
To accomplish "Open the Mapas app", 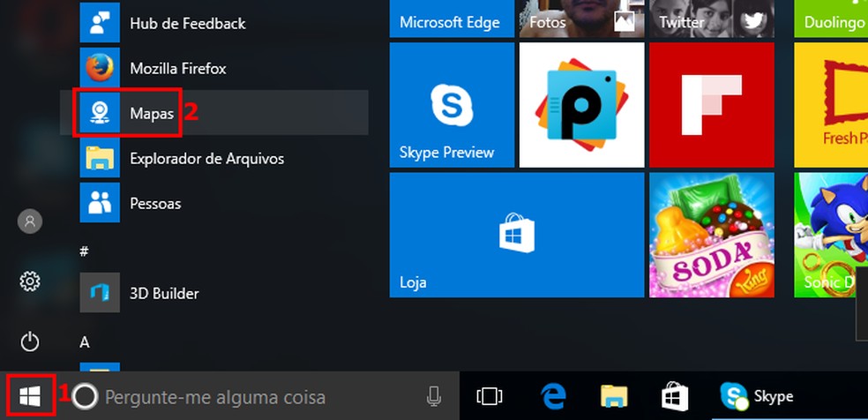I will (213, 113).
